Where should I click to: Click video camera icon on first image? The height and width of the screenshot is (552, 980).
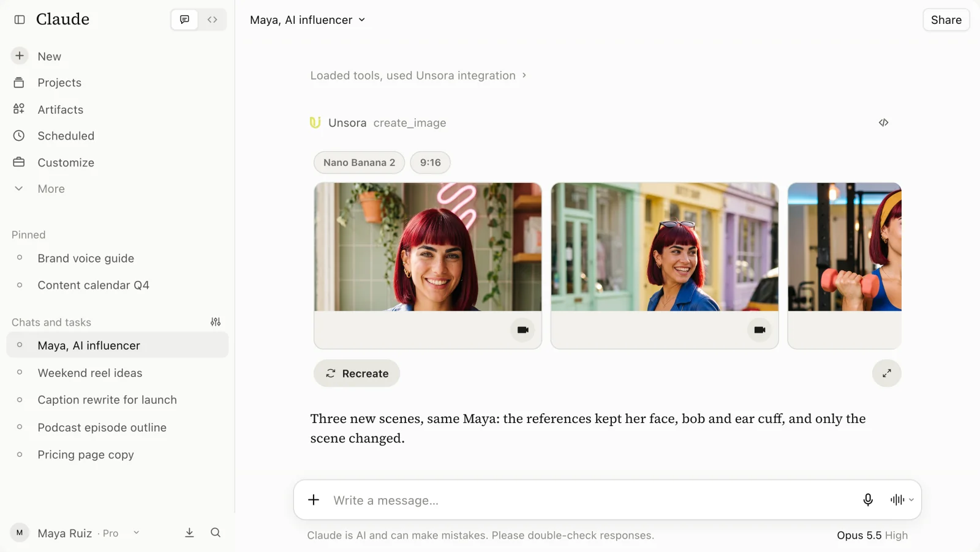522,330
